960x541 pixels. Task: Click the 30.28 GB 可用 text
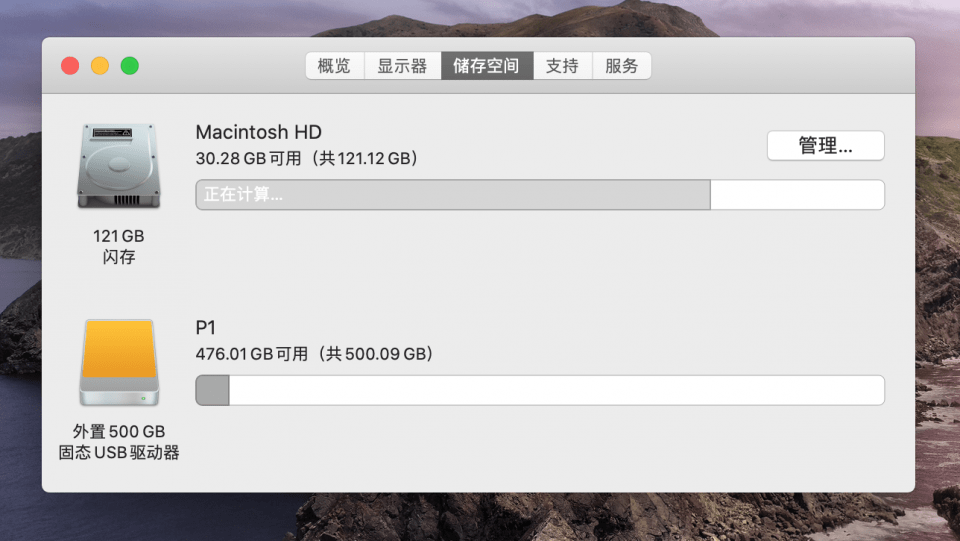[249, 159]
